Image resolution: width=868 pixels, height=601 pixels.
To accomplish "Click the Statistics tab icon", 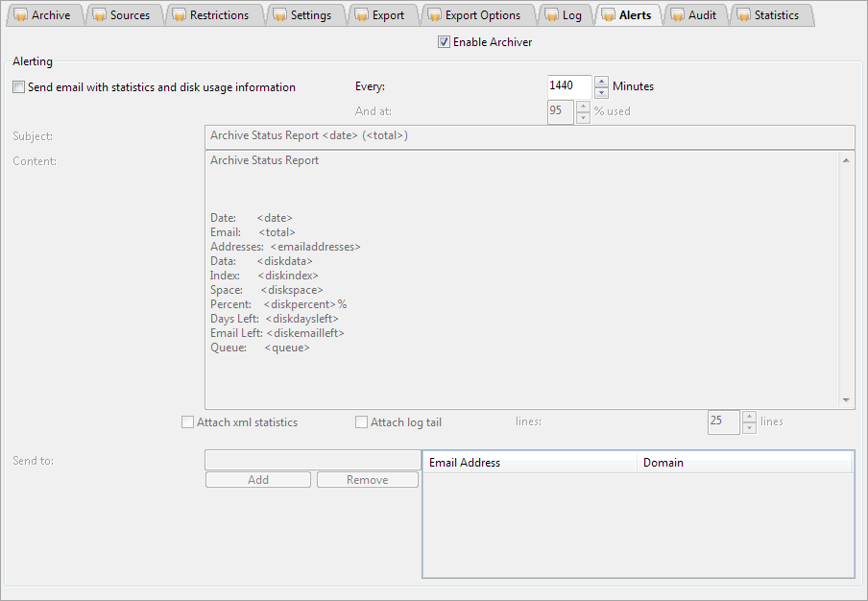I will tap(743, 15).
